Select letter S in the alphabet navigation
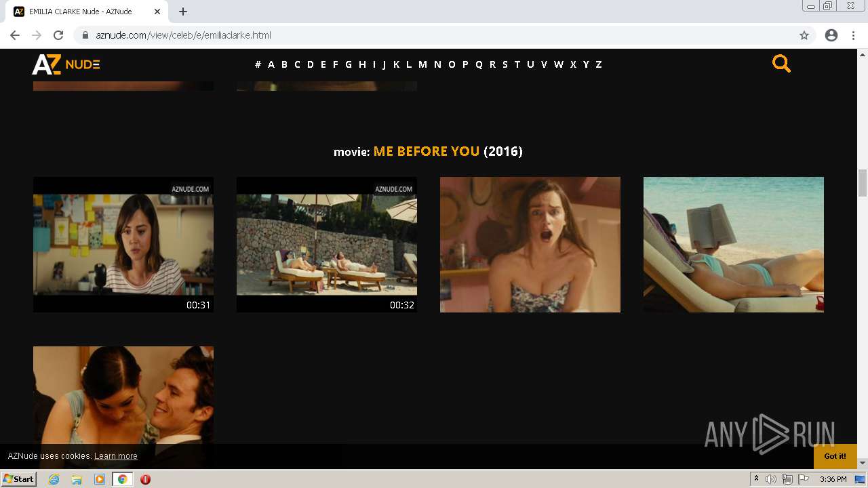Screen dimensions: 868x488 click(x=505, y=64)
